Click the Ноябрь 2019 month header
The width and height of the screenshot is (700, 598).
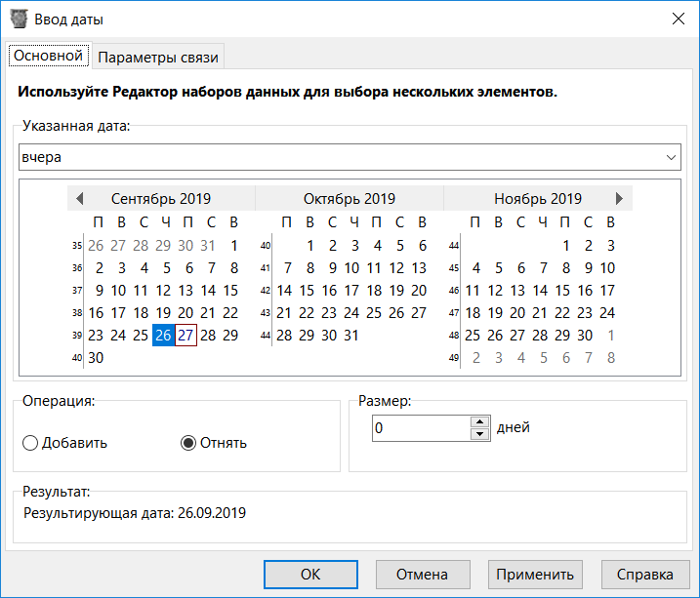click(538, 198)
